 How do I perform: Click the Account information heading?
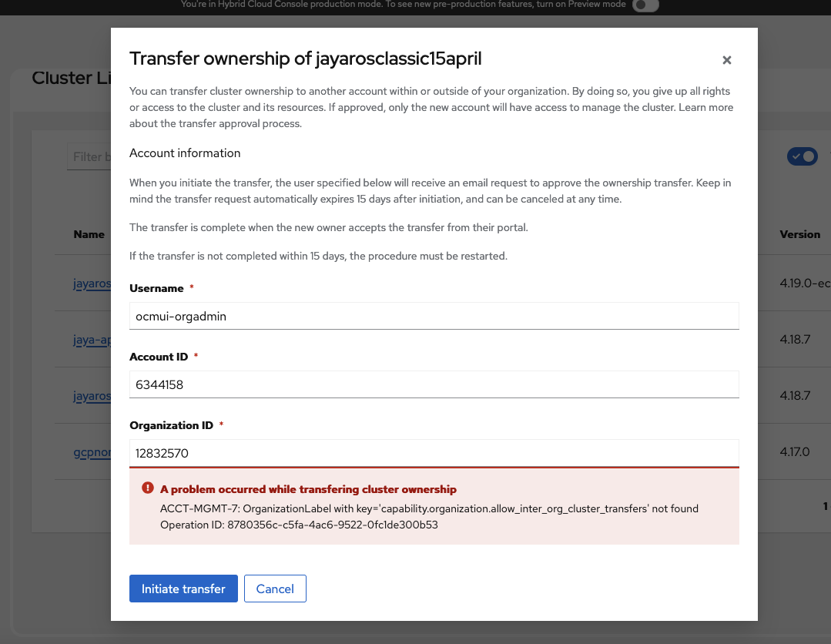185,153
